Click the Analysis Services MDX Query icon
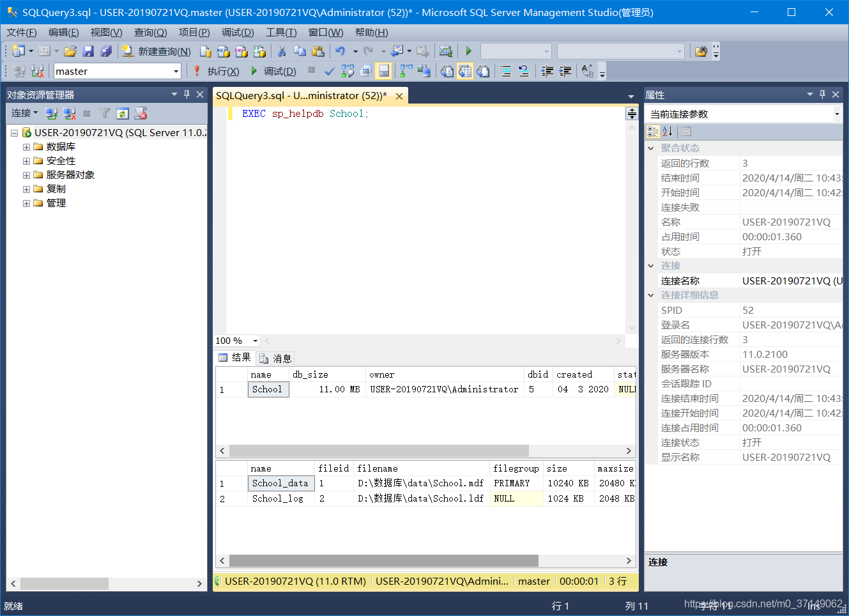This screenshot has width=849, height=616. click(x=224, y=51)
